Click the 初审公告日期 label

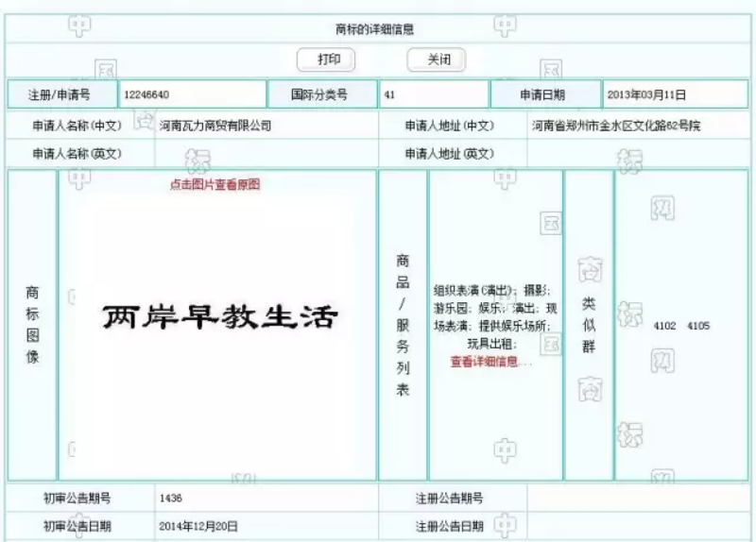[77, 526]
